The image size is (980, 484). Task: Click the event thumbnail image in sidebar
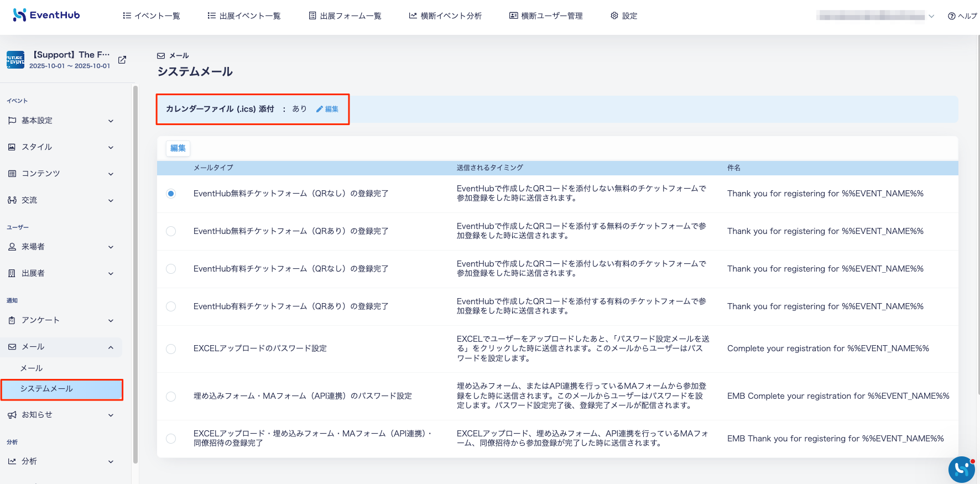[15, 60]
